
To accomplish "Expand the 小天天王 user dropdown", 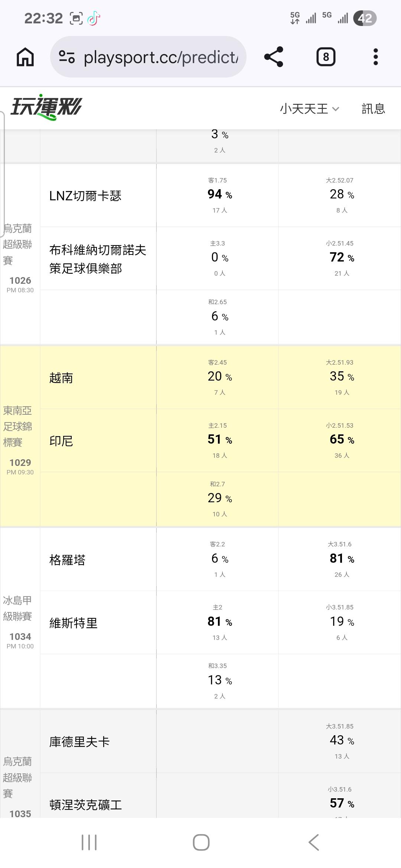I will click(310, 109).
